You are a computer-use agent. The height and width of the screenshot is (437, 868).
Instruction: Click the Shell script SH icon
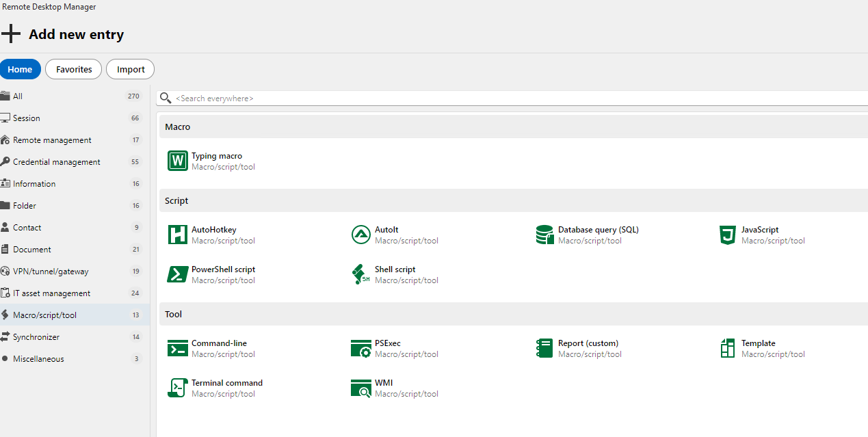click(361, 274)
